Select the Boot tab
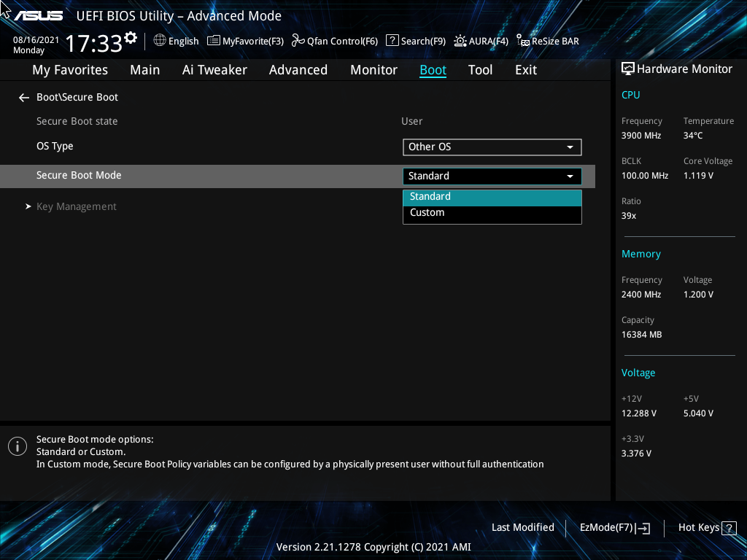 [x=433, y=70]
